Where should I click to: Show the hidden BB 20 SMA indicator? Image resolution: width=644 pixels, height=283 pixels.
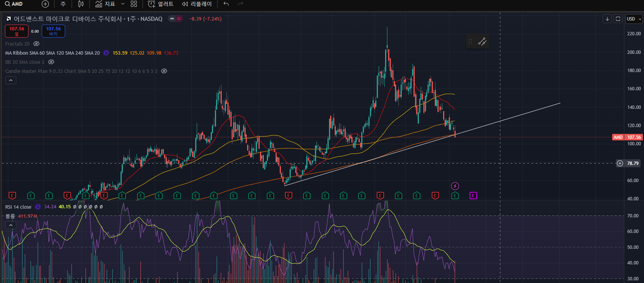51,62
